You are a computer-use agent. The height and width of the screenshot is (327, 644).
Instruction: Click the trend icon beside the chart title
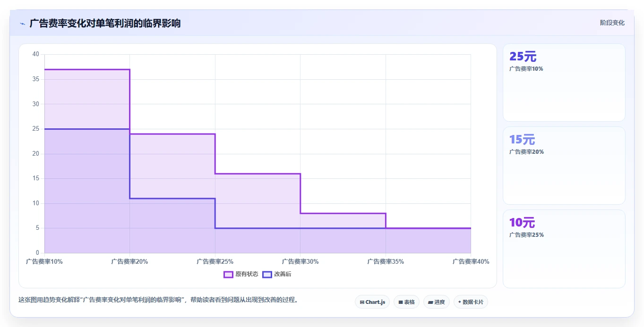click(22, 24)
